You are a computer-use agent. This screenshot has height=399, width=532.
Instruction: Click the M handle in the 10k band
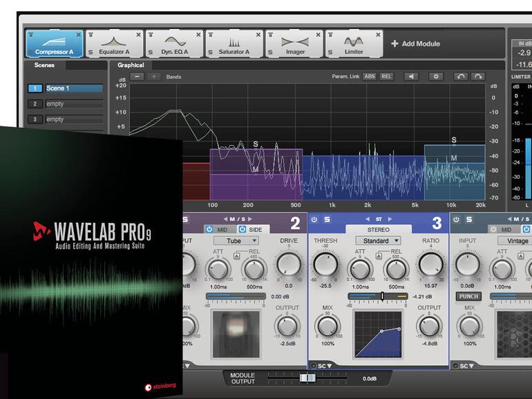pos(454,158)
